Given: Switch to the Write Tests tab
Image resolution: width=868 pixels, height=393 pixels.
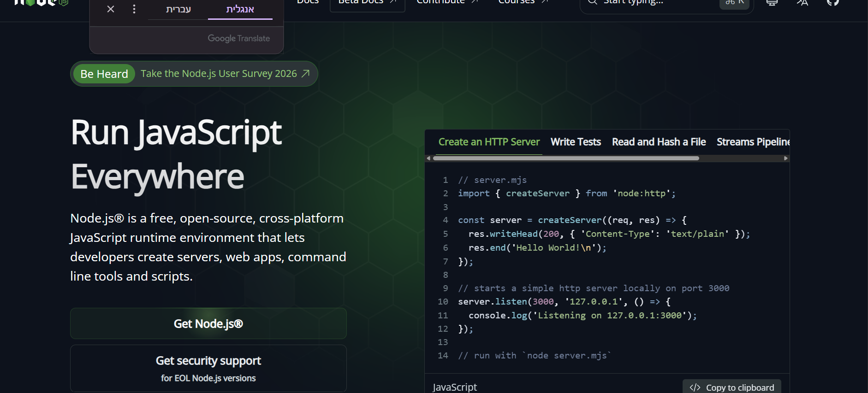Looking at the screenshot, I should click(x=576, y=142).
